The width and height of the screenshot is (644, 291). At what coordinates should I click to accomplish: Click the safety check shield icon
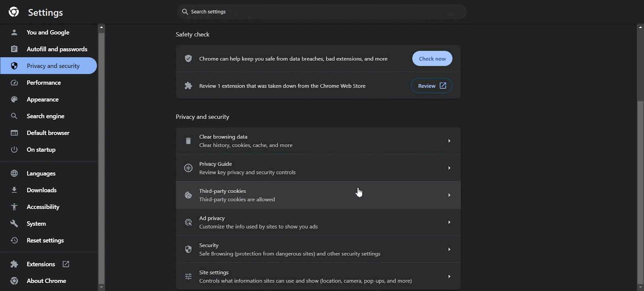coord(188,58)
